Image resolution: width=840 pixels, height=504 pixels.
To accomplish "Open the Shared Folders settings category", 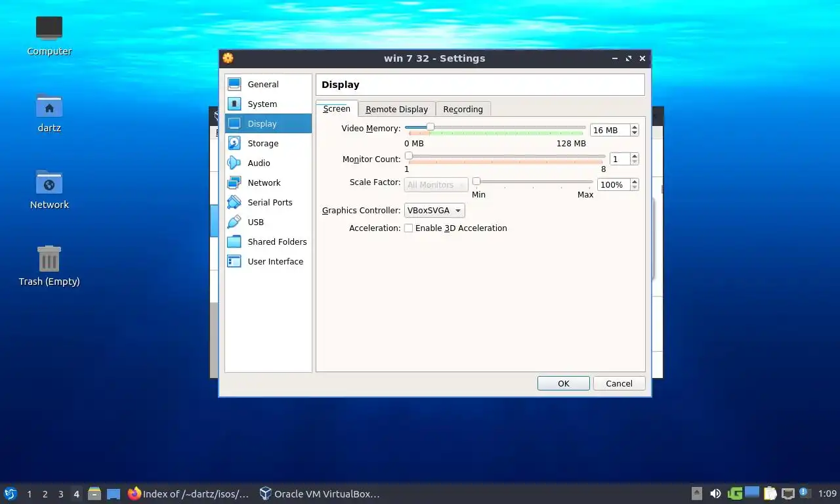I will point(268,241).
